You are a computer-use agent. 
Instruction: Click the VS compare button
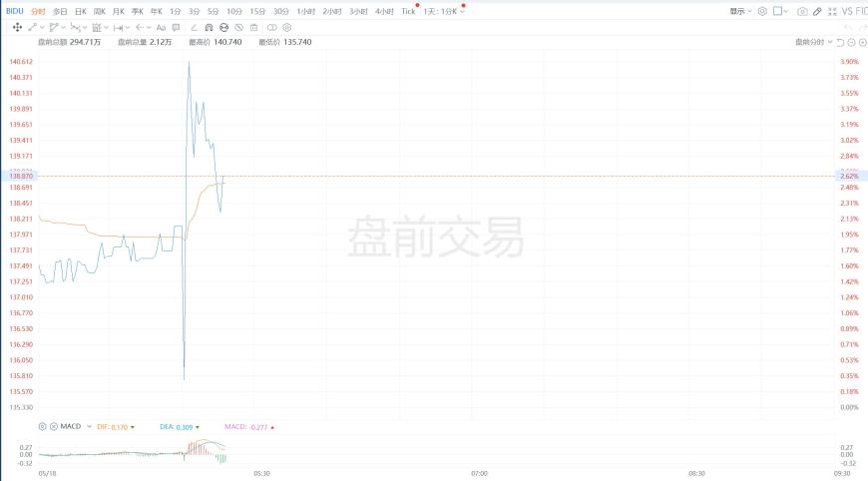847,11
